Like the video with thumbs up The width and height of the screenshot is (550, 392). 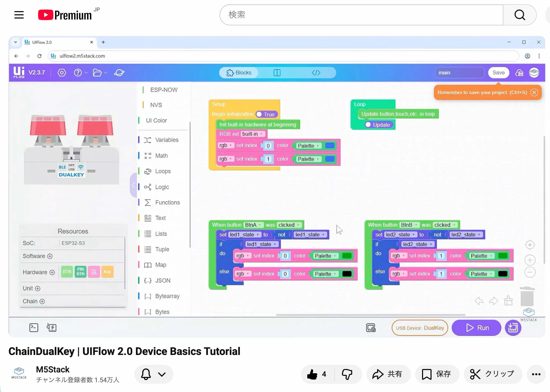pos(317,374)
